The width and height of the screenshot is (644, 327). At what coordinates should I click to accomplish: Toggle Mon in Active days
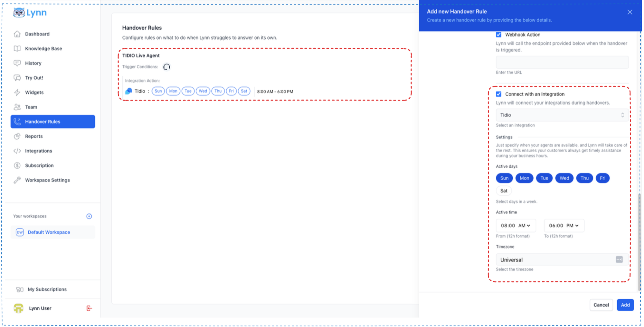524,178
